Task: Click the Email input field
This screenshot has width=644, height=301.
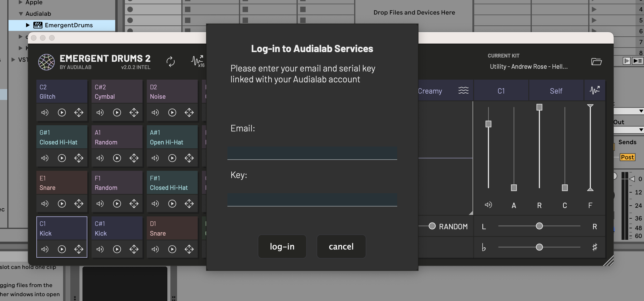Action: point(312,153)
